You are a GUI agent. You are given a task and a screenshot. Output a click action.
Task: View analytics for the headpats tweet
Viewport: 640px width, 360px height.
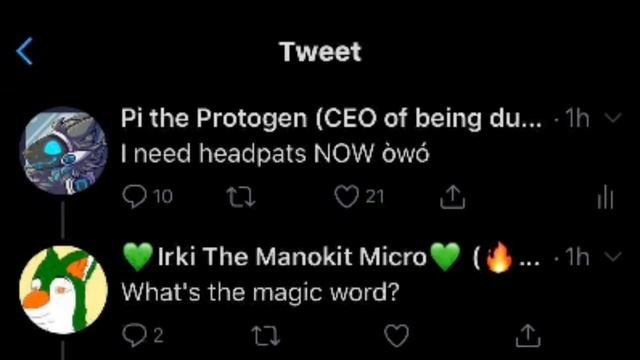tap(605, 197)
